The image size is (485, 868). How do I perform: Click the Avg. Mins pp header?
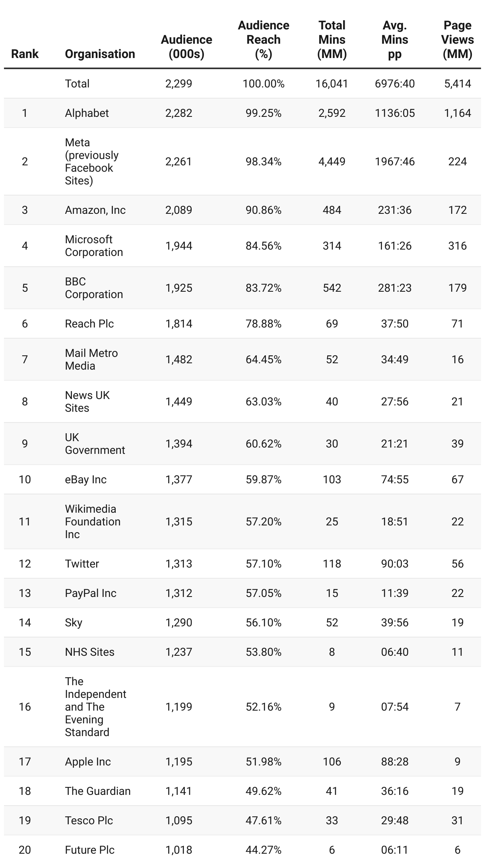point(394,39)
